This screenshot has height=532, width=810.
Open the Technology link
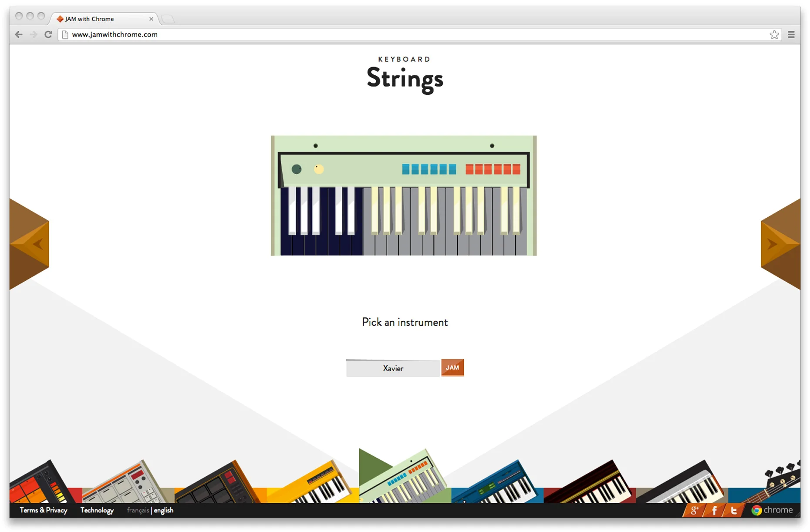pyautogui.click(x=97, y=510)
